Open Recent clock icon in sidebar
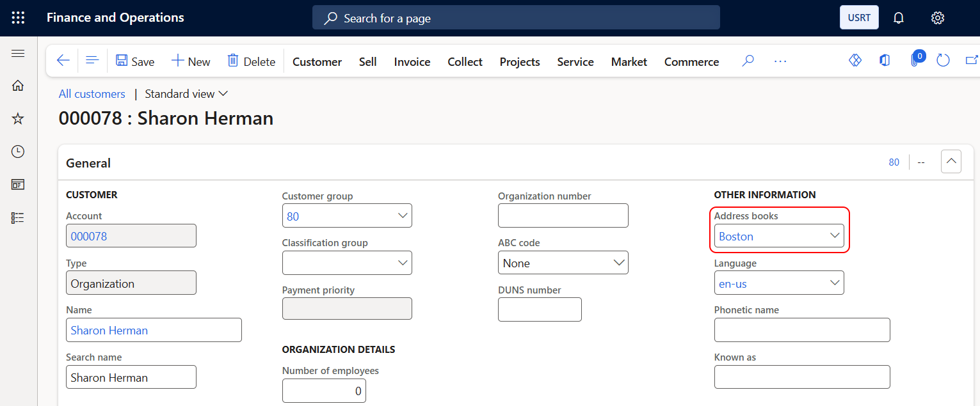Screen dimensions: 980x406 (18, 152)
